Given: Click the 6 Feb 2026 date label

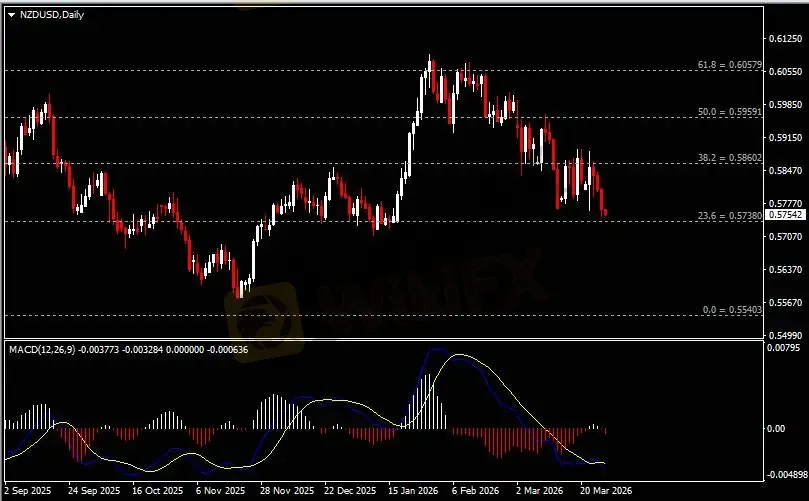Looking at the screenshot, I should coord(474,491).
